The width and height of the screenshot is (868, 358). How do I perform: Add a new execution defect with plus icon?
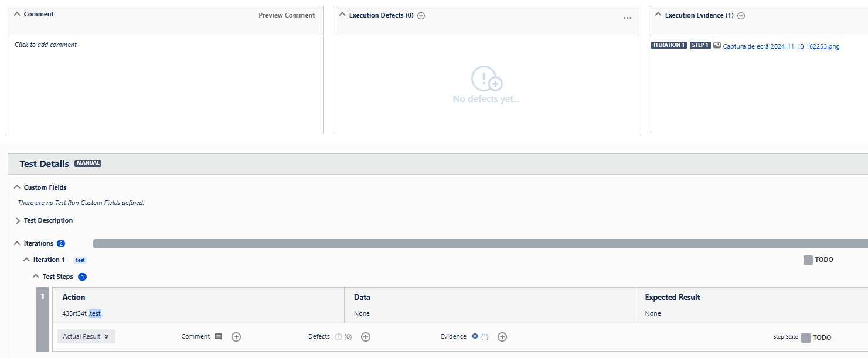[x=421, y=16]
